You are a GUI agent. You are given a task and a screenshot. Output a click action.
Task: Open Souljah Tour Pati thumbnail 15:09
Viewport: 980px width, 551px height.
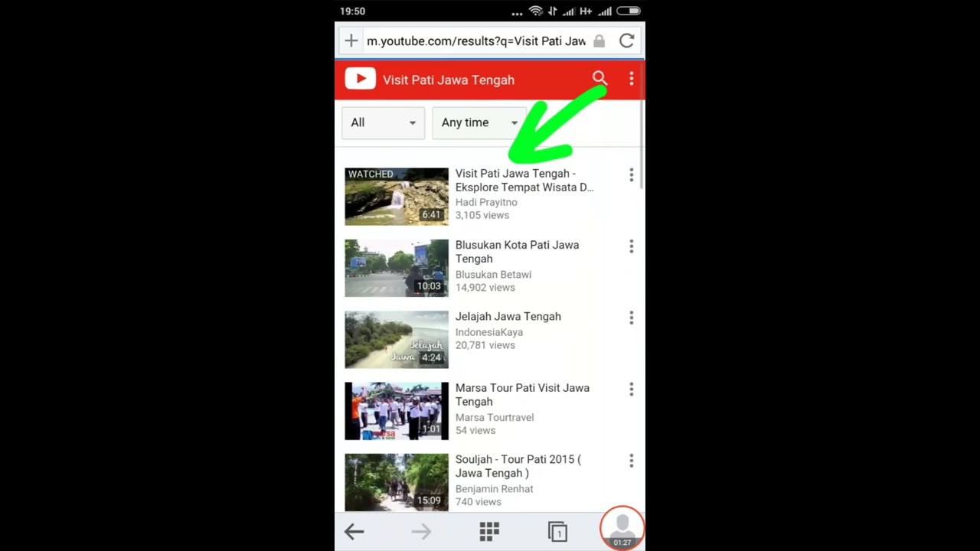pyautogui.click(x=397, y=482)
